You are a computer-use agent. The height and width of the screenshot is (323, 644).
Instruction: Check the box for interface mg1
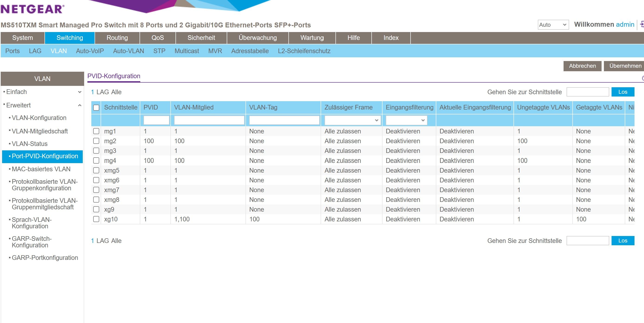click(x=96, y=131)
